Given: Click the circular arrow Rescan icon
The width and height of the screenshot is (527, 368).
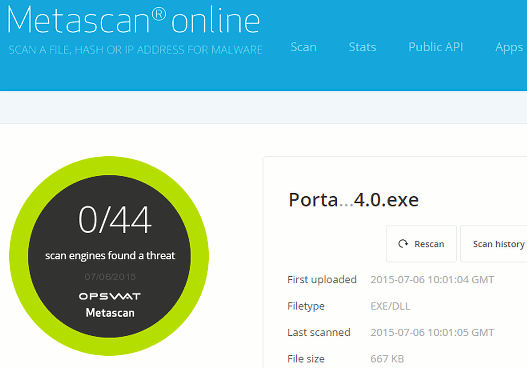Looking at the screenshot, I should pos(403,244).
